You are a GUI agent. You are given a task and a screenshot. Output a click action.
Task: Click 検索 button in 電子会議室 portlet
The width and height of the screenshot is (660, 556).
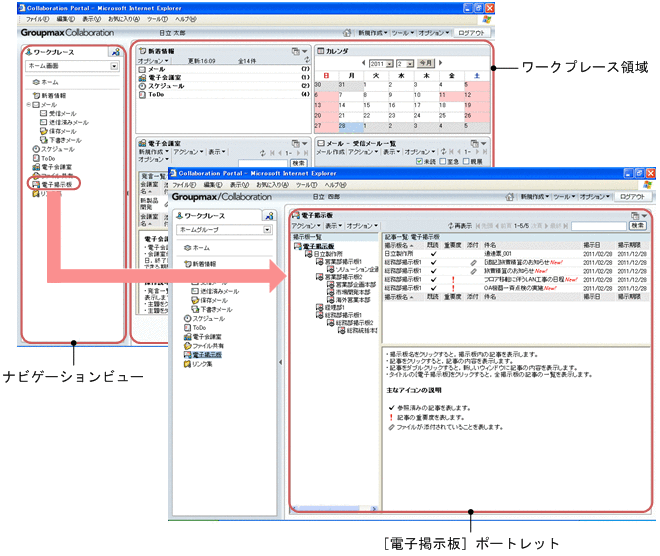point(298,163)
